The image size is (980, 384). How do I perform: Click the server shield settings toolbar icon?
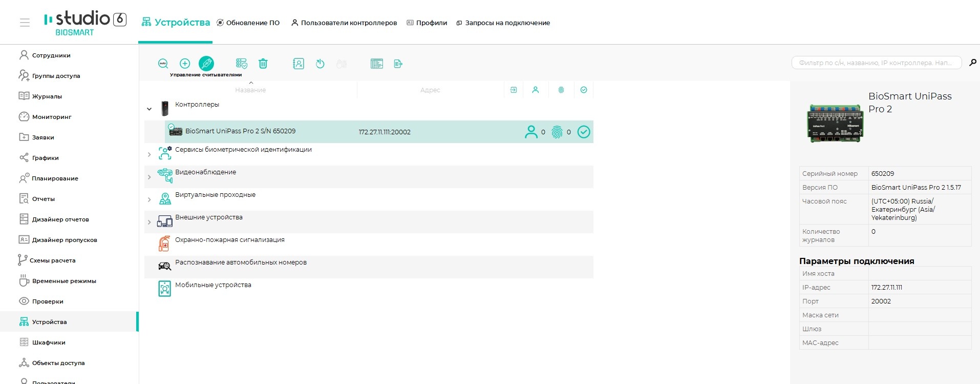click(x=241, y=64)
